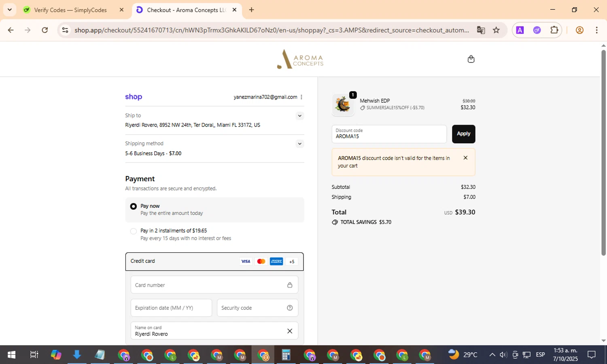The width and height of the screenshot is (607, 364).
Task: Open the Chrome extensions puzzle icon
Action: point(554,30)
